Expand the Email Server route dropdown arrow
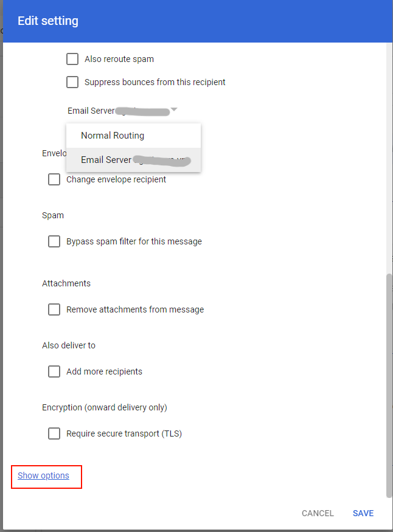 point(174,110)
